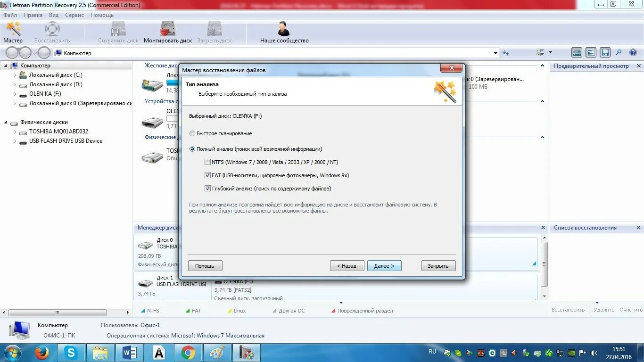This screenshot has width=644, height=362.
Task: Expand OLEN'KA (F:) tree node
Action: [x=15, y=94]
